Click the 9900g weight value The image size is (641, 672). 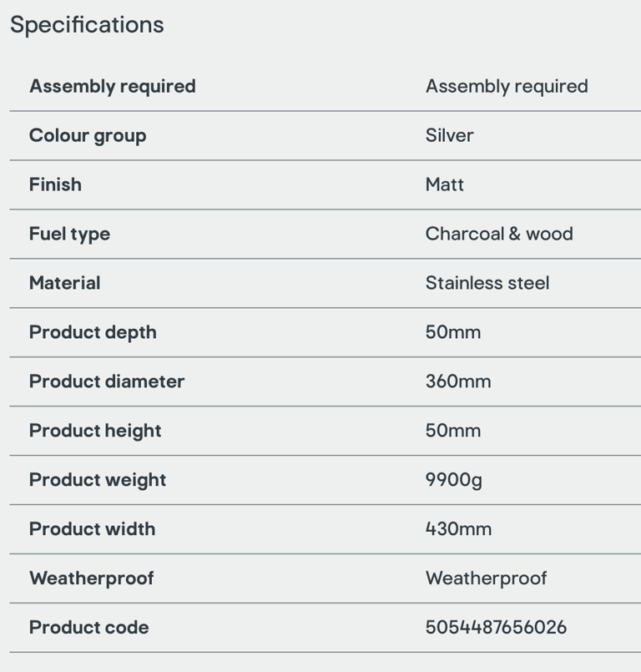pyautogui.click(x=454, y=481)
